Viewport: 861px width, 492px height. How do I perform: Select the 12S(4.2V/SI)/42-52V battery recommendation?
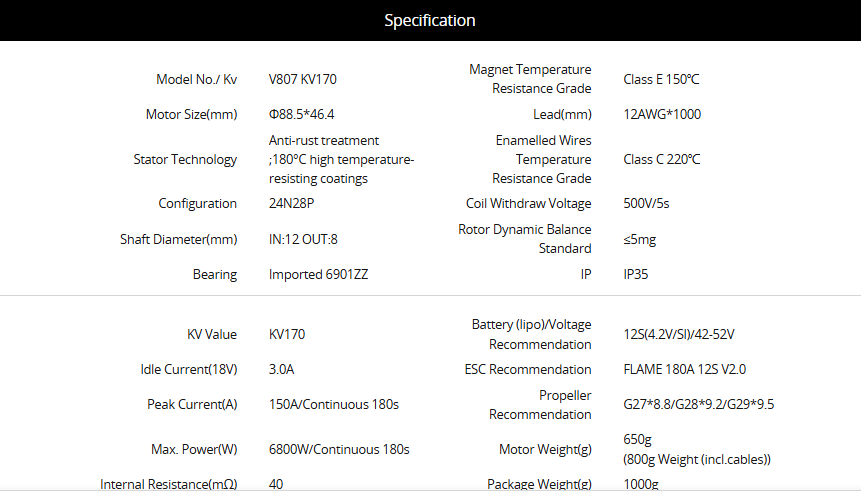(679, 334)
